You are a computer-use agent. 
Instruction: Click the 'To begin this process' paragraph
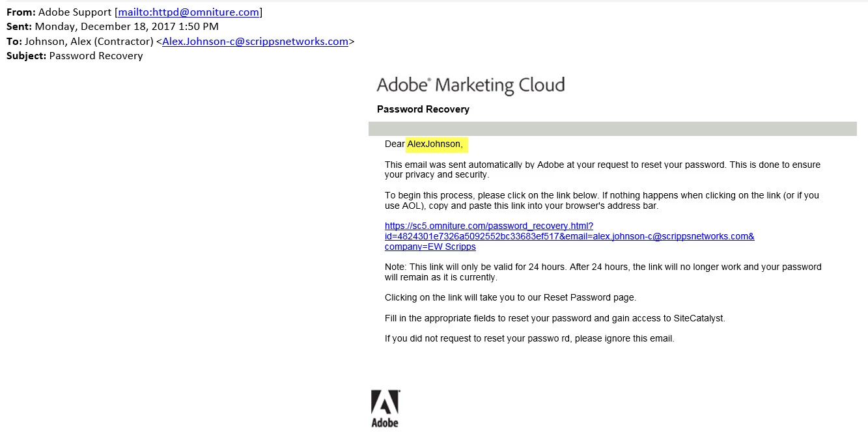602,200
